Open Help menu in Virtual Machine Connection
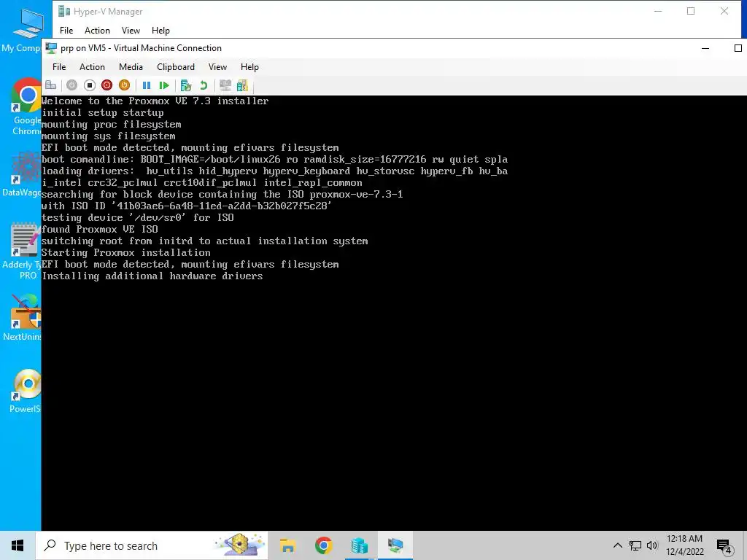 [x=249, y=66]
